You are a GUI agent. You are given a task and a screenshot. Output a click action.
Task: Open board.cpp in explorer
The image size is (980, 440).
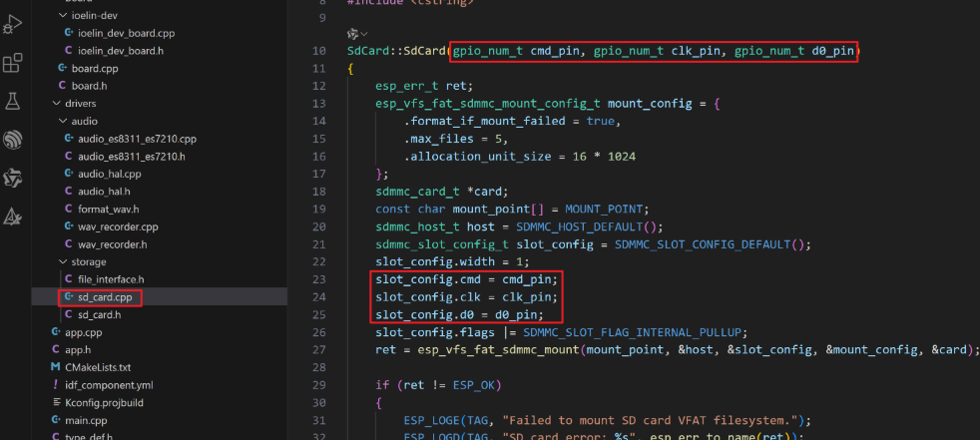[95, 68]
